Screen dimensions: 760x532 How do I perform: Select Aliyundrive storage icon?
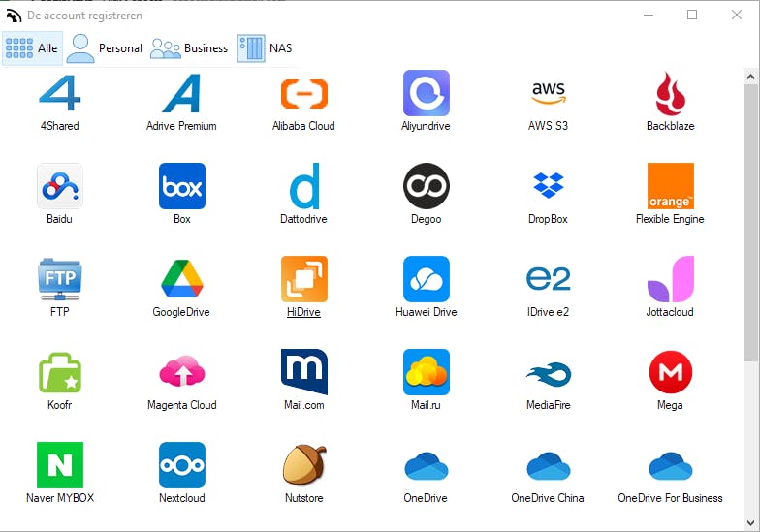pyautogui.click(x=427, y=93)
